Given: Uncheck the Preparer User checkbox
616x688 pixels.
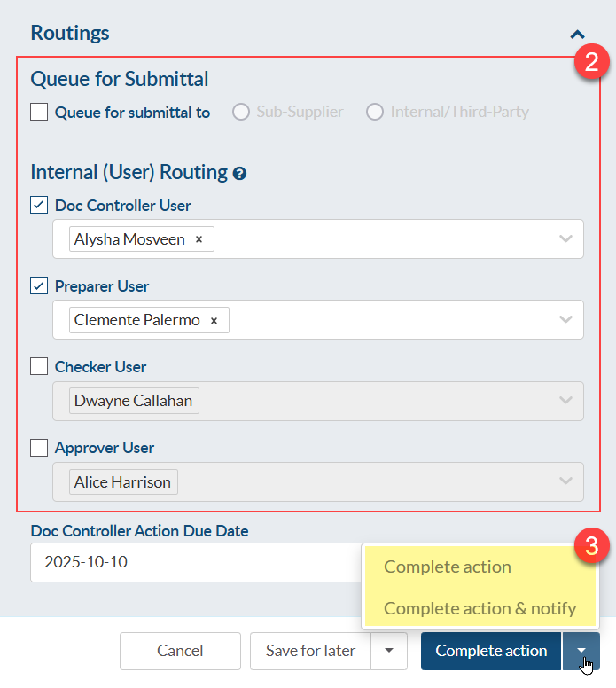Looking at the screenshot, I should coord(39,286).
